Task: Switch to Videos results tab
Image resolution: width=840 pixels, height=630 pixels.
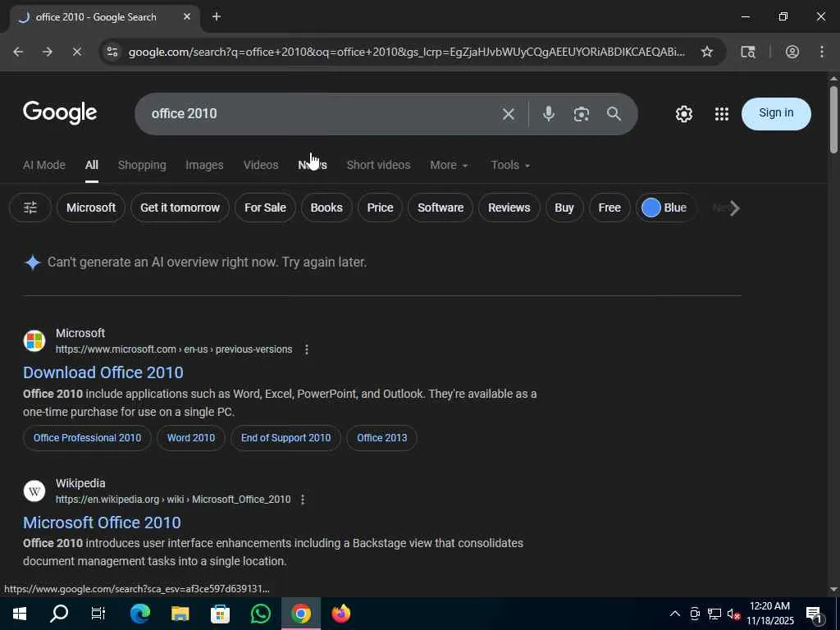Action: 261,165
